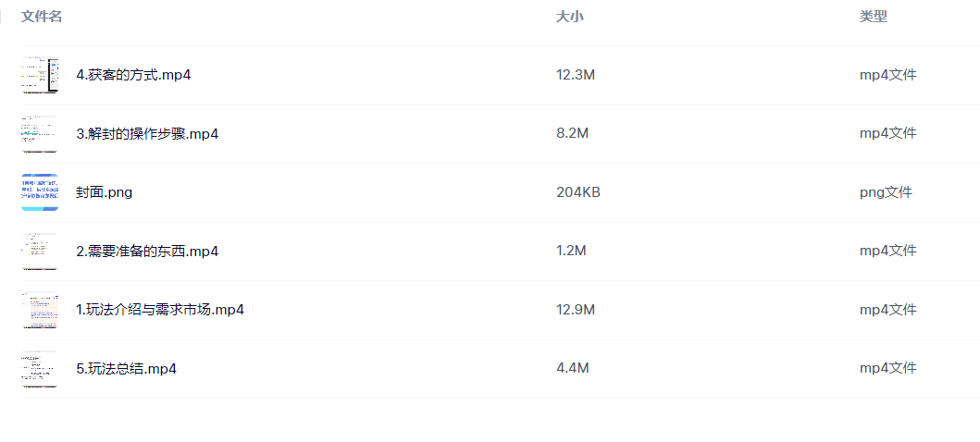Viewport: 980px width, 442px height.
Task: Click the 204KB size value
Action: click(577, 192)
